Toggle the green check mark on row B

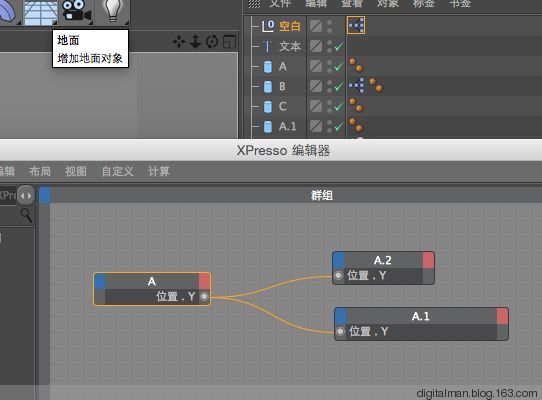point(339,86)
